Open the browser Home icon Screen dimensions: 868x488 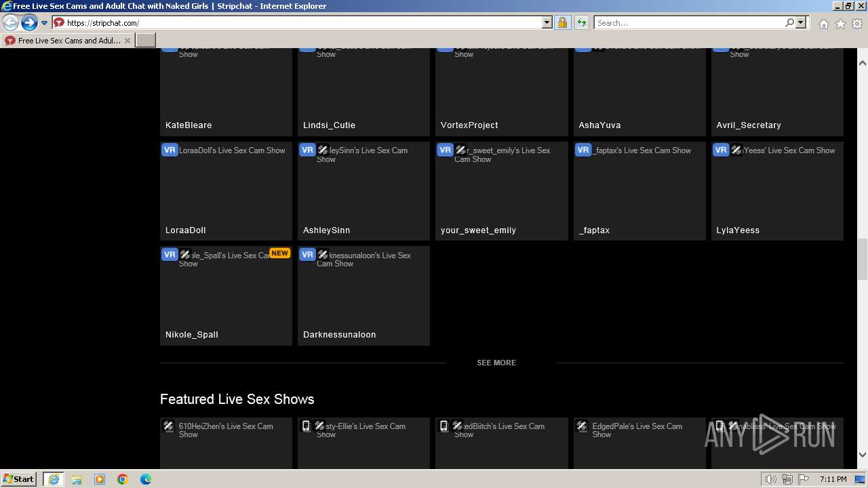(x=823, y=24)
